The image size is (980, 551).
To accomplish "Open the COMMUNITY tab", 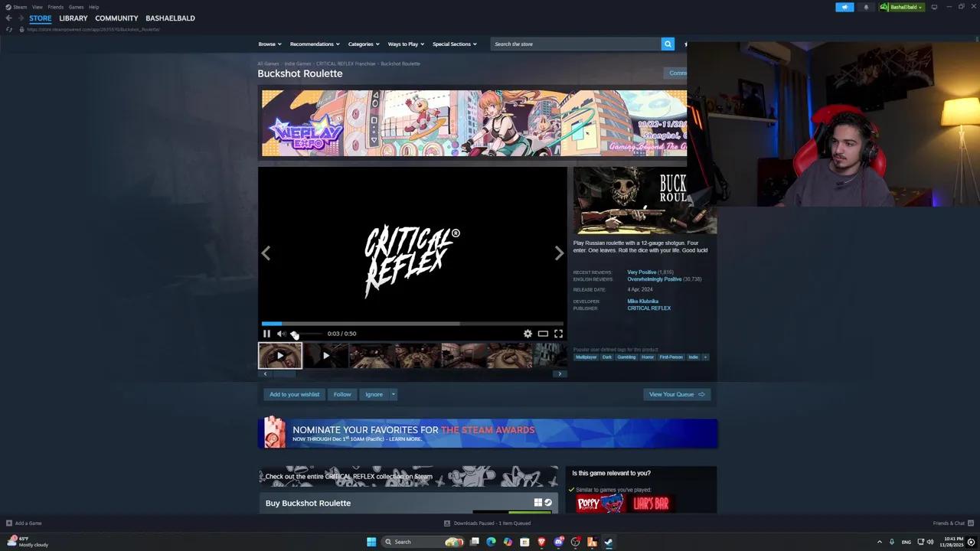I will [116, 18].
